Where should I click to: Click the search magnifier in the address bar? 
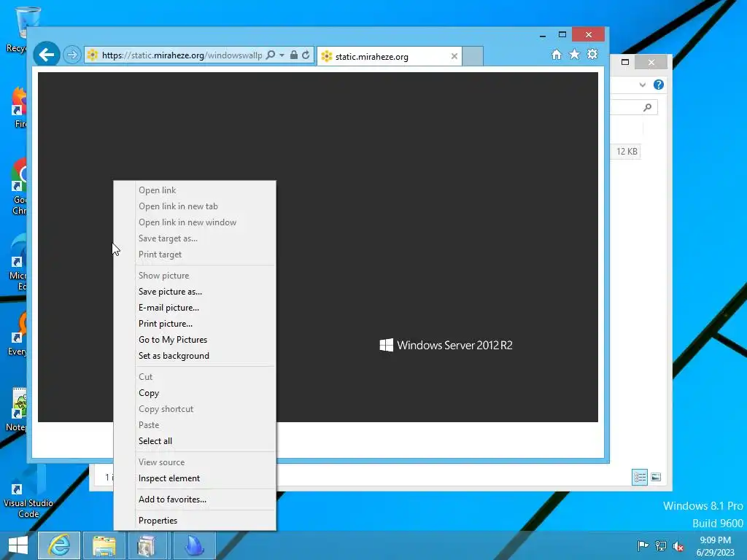tap(270, 55)
